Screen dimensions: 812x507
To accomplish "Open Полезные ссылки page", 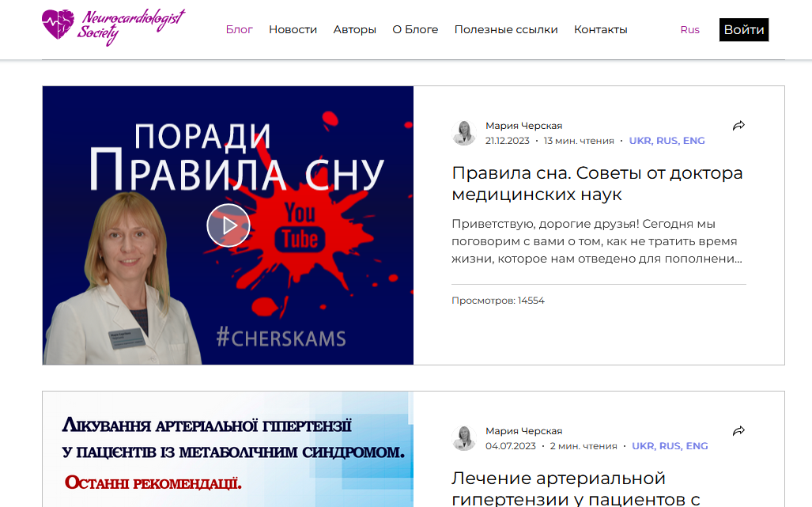I will pos(506,29).
